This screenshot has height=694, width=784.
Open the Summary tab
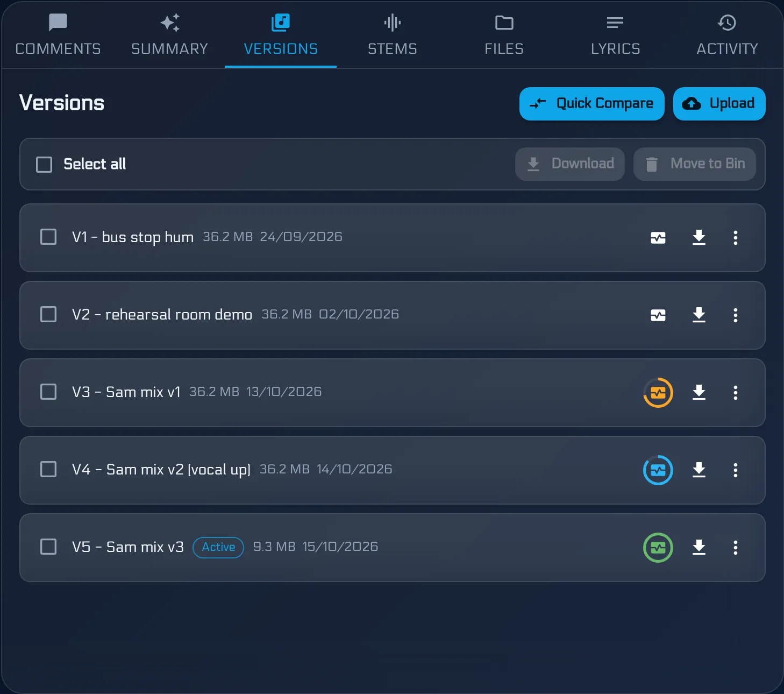click(x=169, y=35)
